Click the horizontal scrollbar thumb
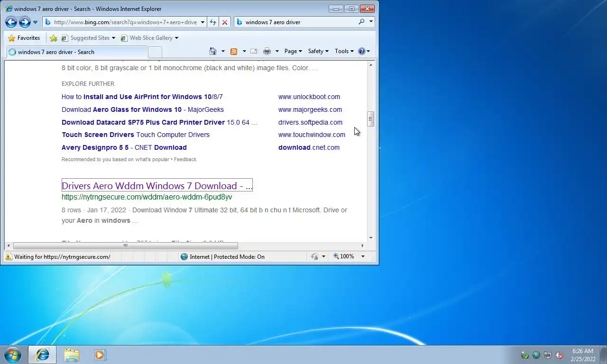This screenshot has width=607, height=364. coord(126,246)
